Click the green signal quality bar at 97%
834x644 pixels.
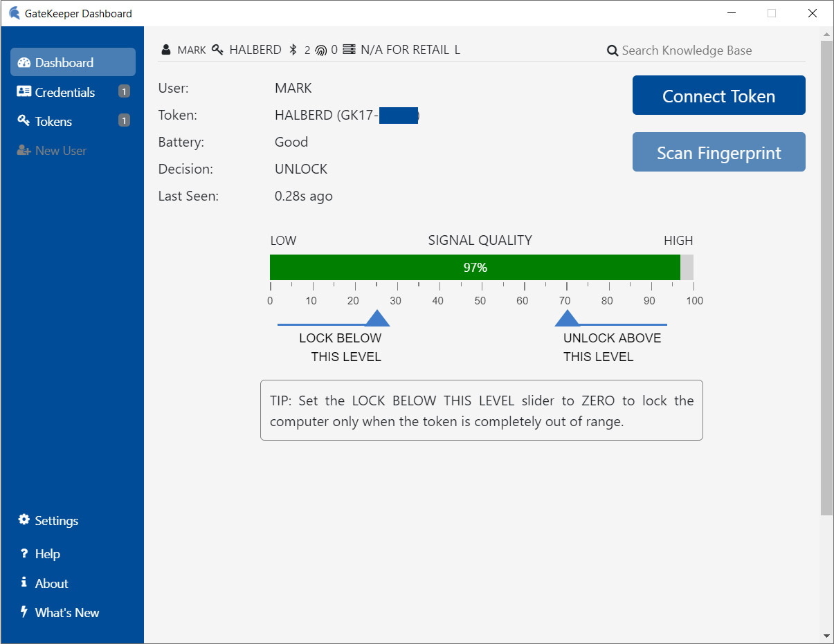coord(475,267)
